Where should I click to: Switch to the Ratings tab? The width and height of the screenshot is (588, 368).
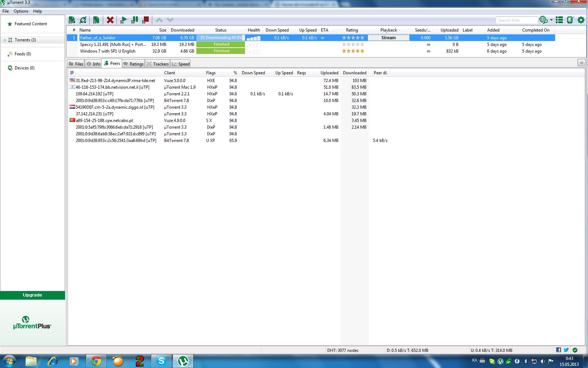click(133, 64)
